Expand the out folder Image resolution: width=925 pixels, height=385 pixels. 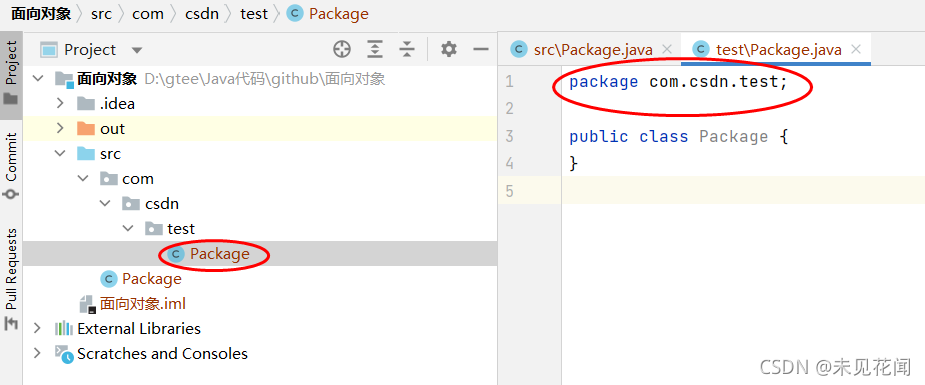click(60, 129)
